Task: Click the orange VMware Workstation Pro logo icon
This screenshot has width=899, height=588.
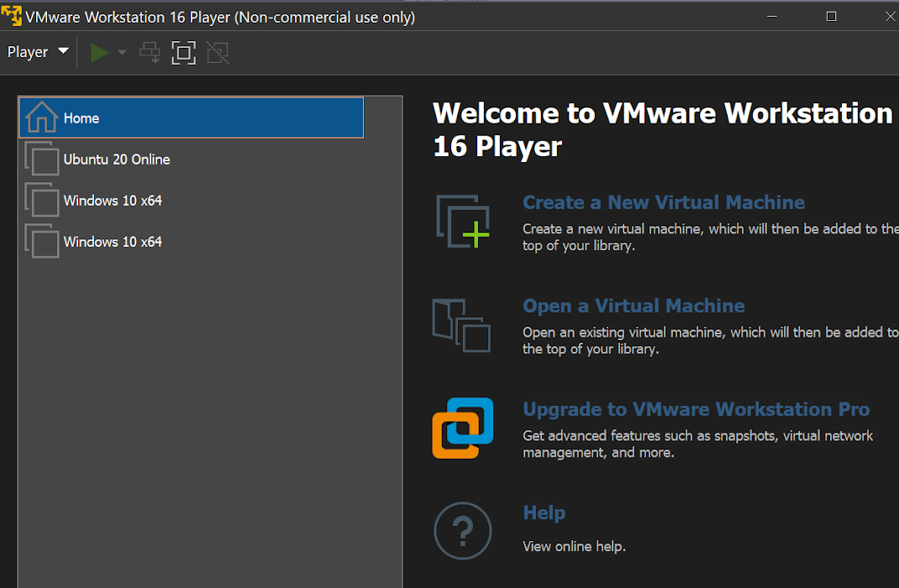Action: [462, 428]
